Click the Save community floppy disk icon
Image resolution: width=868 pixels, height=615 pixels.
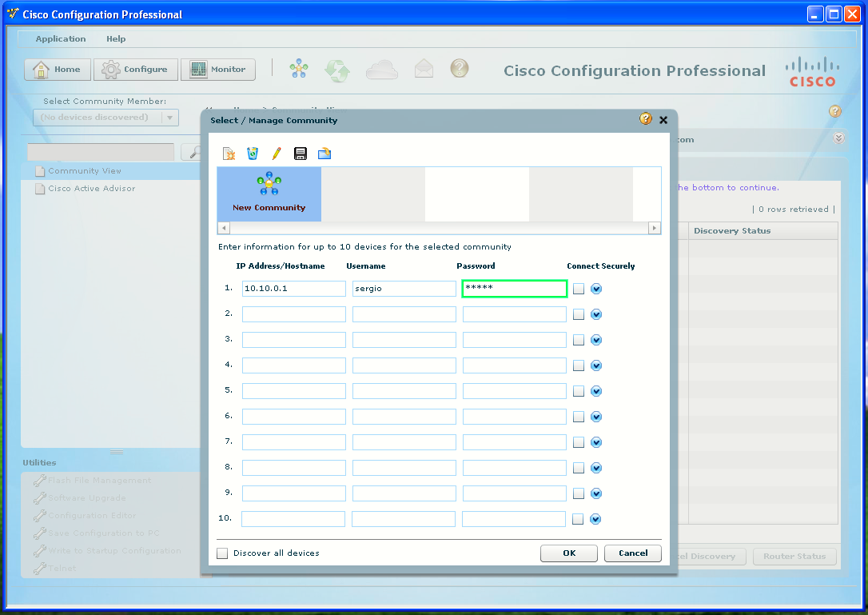pyautogui.click(x=301, y=154)
